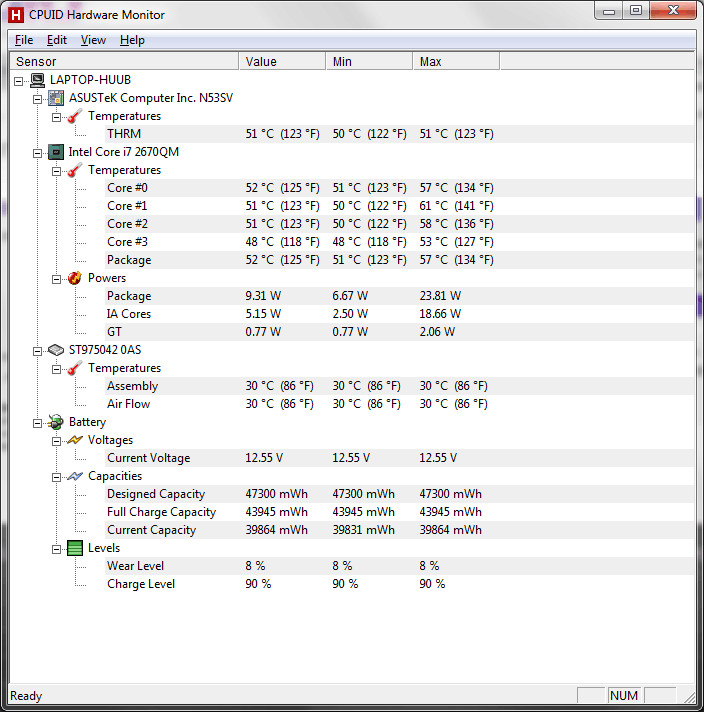Select the Current Voltage row

coord(399,458)
